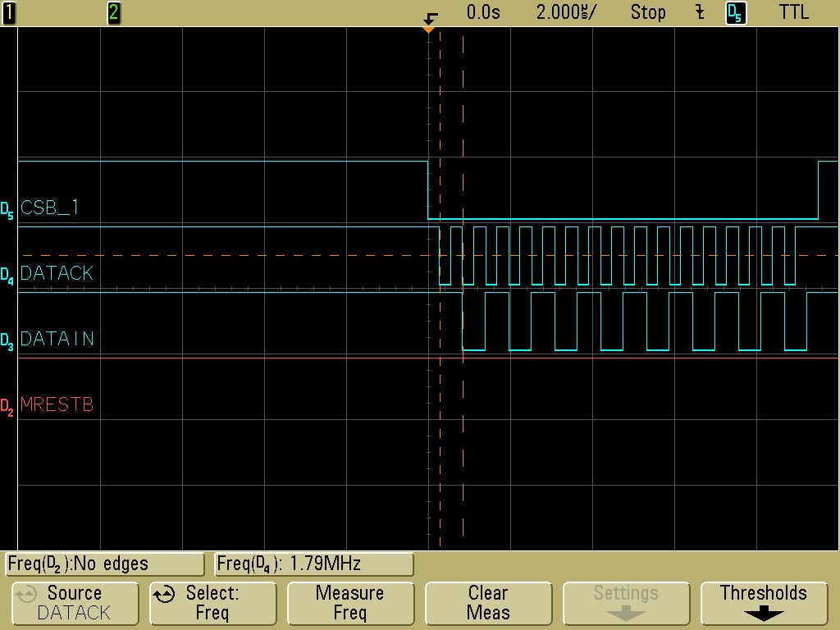Select the channel 2 indicator

coord(113,12)
